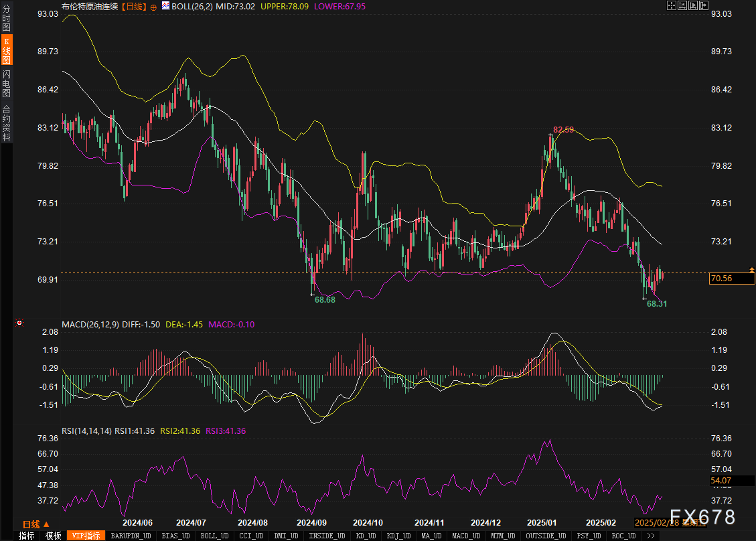Apply the BOLL_UD indicator
Screen dimensions: 756x541
[214, 536]
